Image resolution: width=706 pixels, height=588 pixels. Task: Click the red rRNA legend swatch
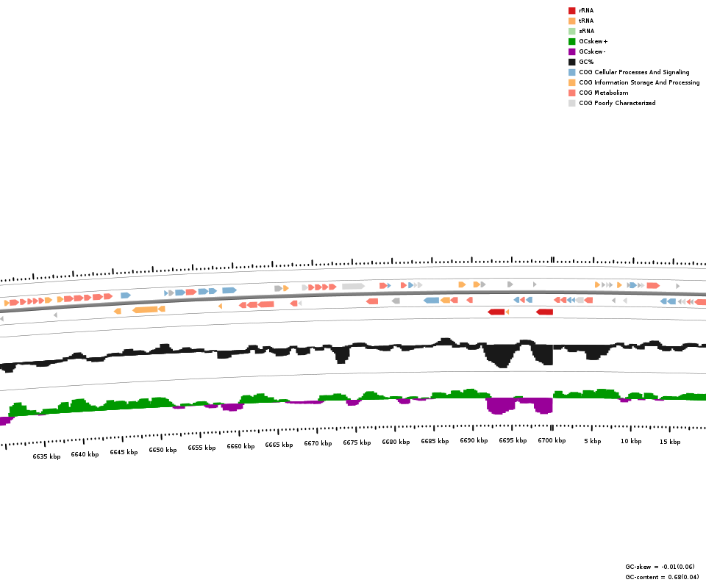tap(571, 10)
